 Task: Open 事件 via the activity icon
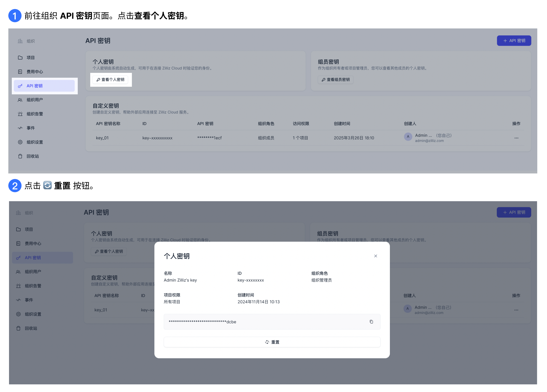[x=20, y=128]
